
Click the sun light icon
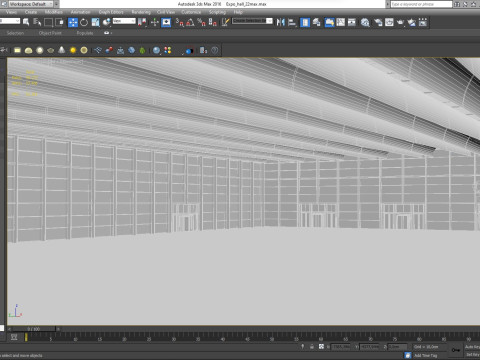(x=73, y=50)
